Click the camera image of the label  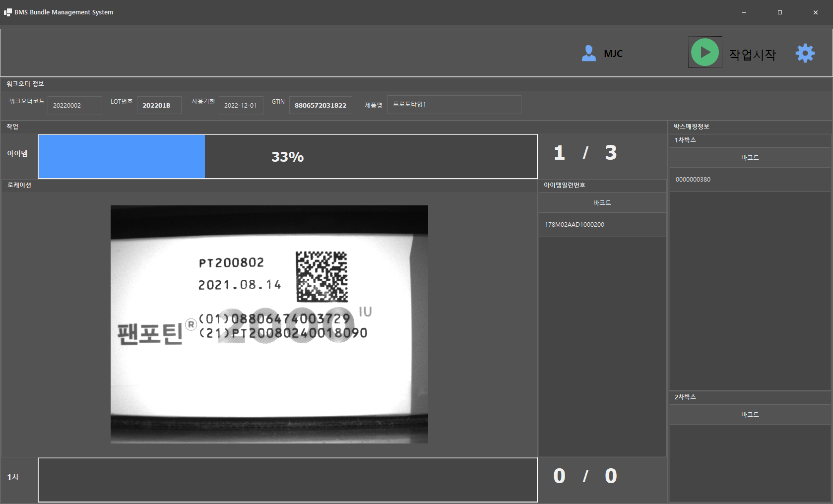pos(269,324)
